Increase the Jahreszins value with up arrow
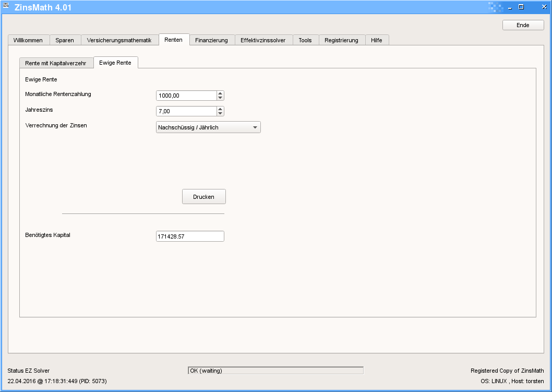 coord(220,109)
